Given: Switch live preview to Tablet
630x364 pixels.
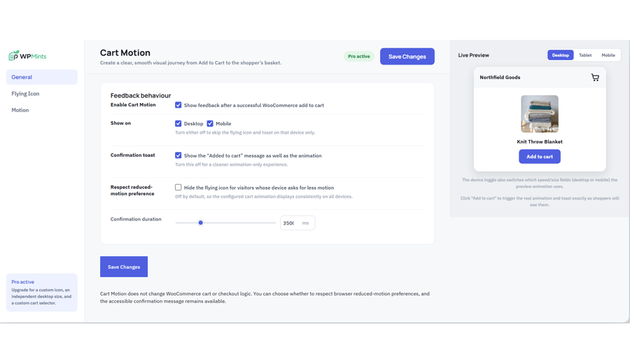Looking at the screenshot, I should [x=585, y=55].
